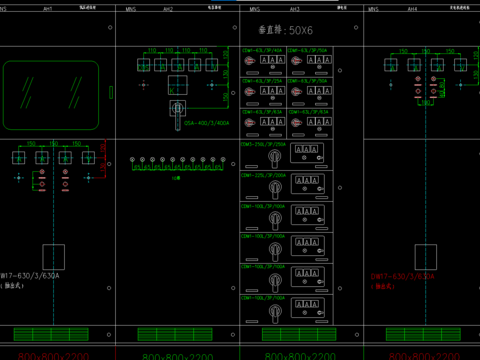Select the QSA-400/3/400A text annotation

(207, 123)
